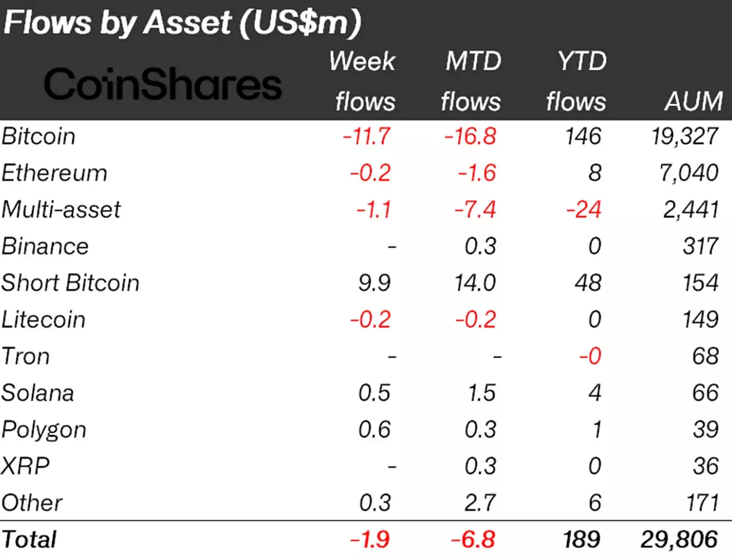This screenshot has height=560, width=732.
Task: Click Bitcoin's AUM value 19,327
Action: 685,136
